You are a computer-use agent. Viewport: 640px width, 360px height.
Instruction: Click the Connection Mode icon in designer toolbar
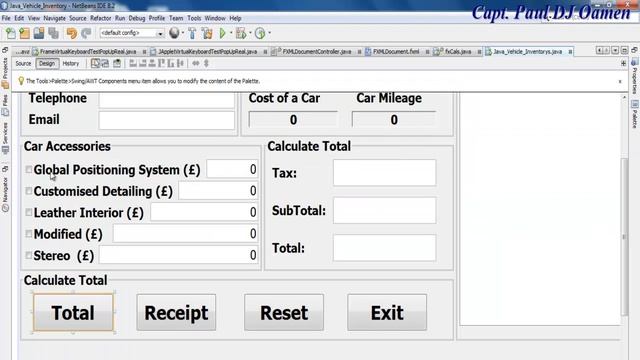105,63
